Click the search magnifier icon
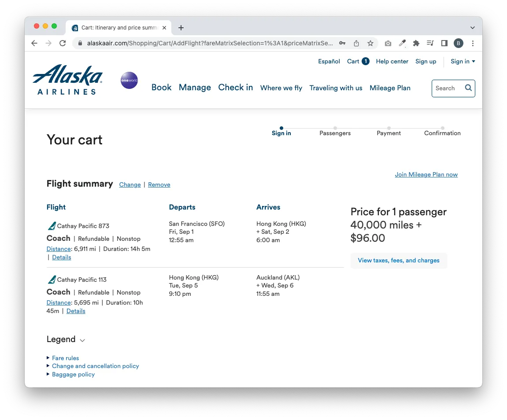507x420 pixels. (x=468, y=88)
